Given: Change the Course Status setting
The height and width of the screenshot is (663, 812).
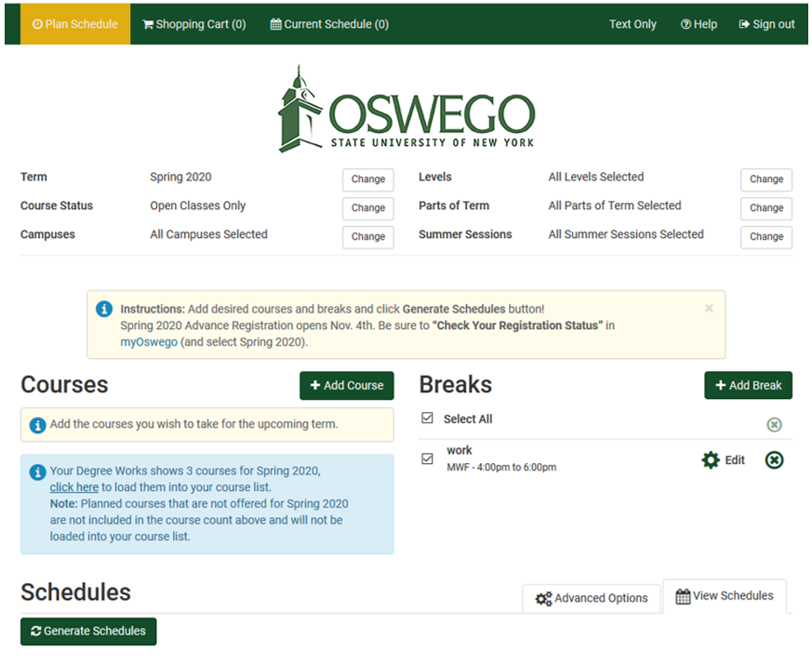Looking at the screenshot, I should click(368, 208).
